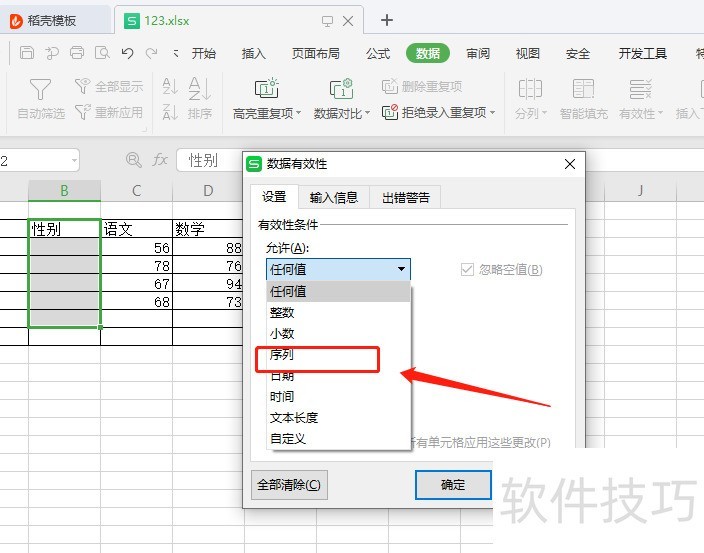This screenshot has height=553, width=704.
Task: Expand Reject Duplicate Entry (拒绝录入重复项) dropdown
Action: (x=493, y=112)
